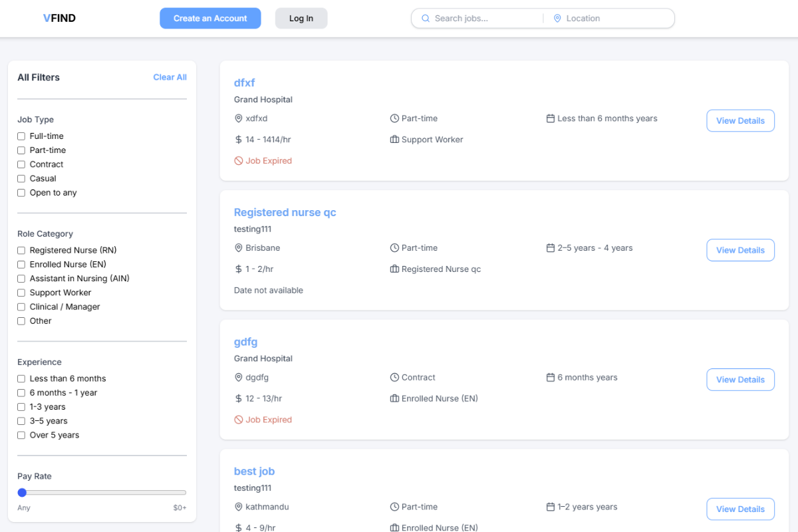The image size is (798, 532).
Task: Click the location pin icon in search bar
Action: pyautogui.click(x=557, y=19)
